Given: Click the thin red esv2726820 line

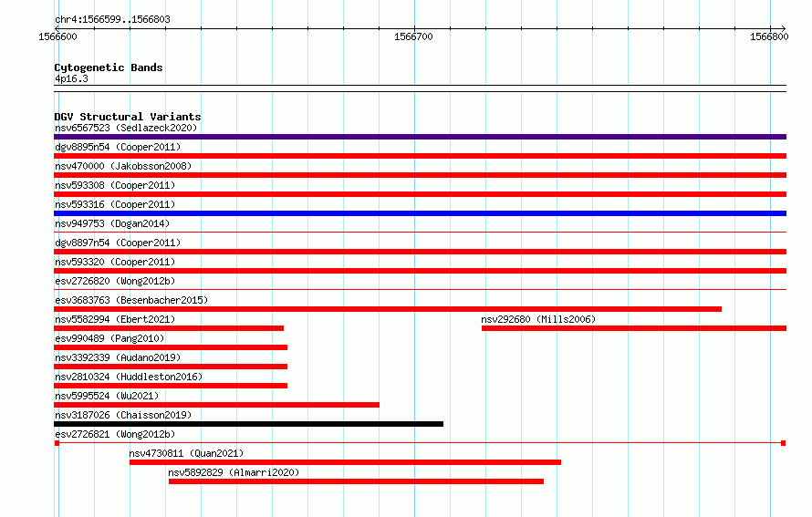Looking at the screenshot, I should coord(420,290).
